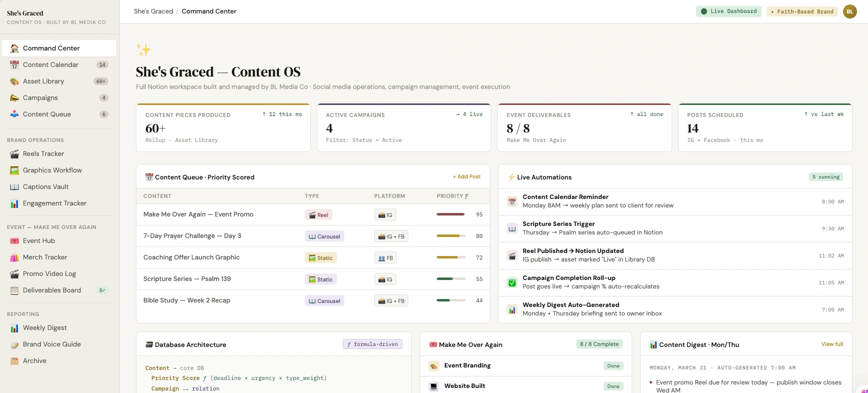Click the Faith-Based Brand tag
The width and height of the screenshot is (868, 393).
point(802,11)
